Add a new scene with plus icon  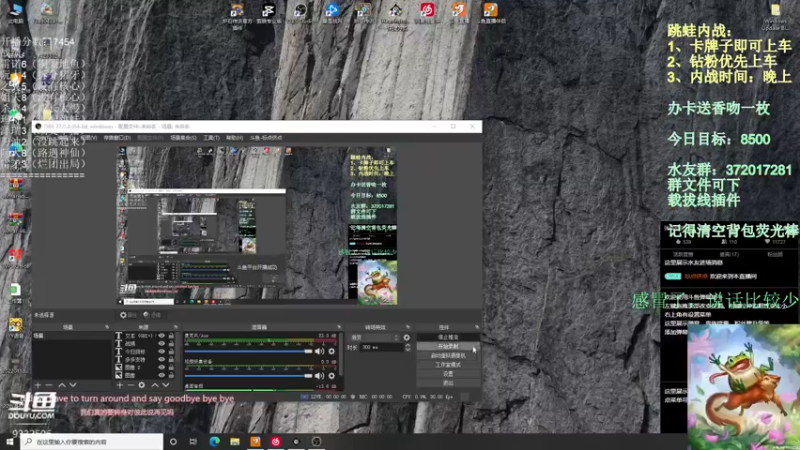point(38,385)
